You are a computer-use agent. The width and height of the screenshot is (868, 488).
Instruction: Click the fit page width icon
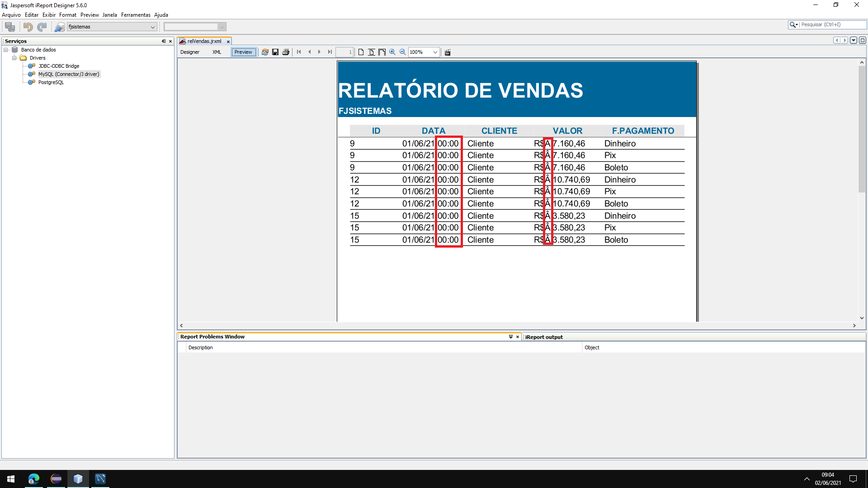click(x=382, y=52)
